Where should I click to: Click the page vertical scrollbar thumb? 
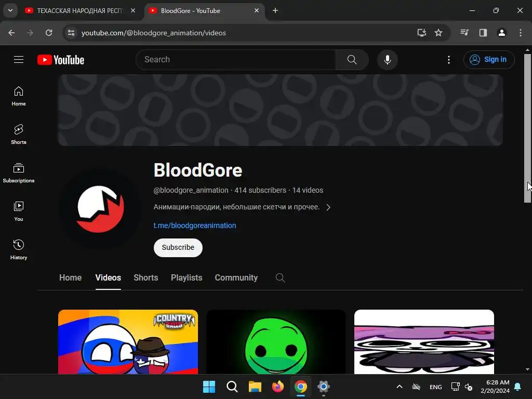click(x=527, y=128)
